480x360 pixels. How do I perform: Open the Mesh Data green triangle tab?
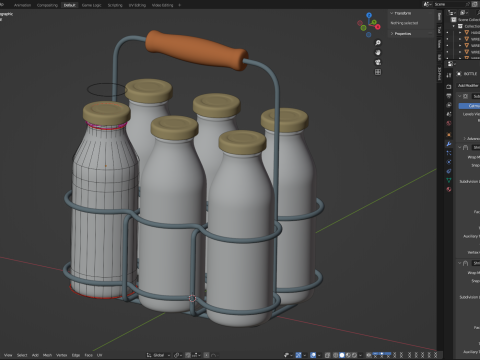point(449,180)
